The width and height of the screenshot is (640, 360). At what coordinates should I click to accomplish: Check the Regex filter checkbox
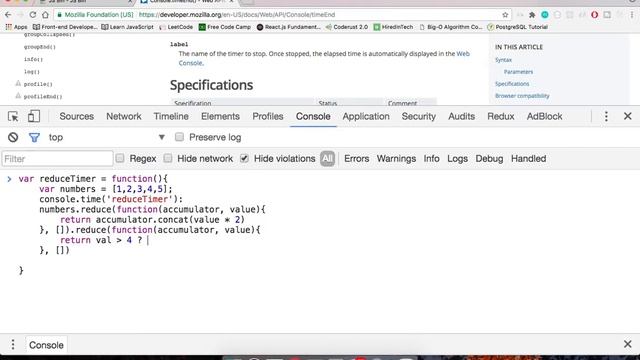click(120, 158)
